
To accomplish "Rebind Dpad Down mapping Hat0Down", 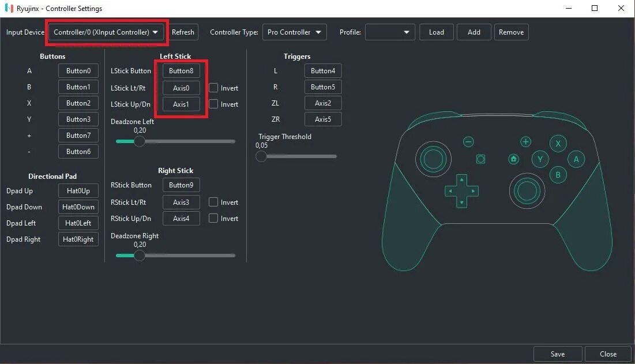I will point(78,207).
